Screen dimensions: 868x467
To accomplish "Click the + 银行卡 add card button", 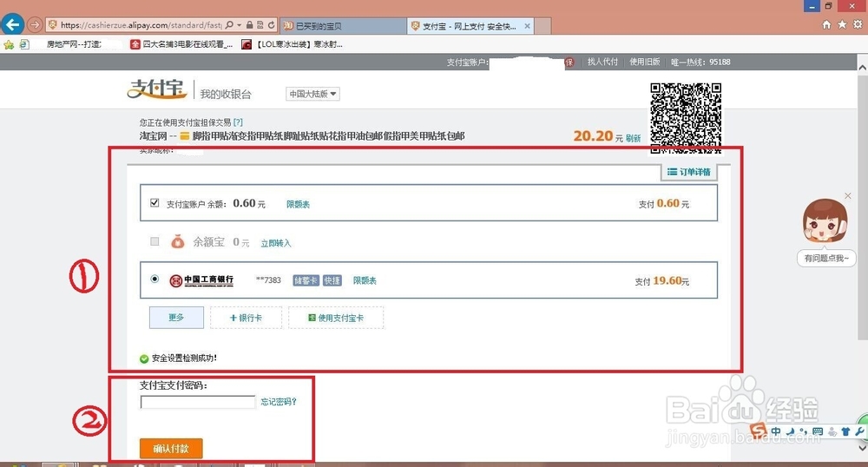I will (246, 318).
